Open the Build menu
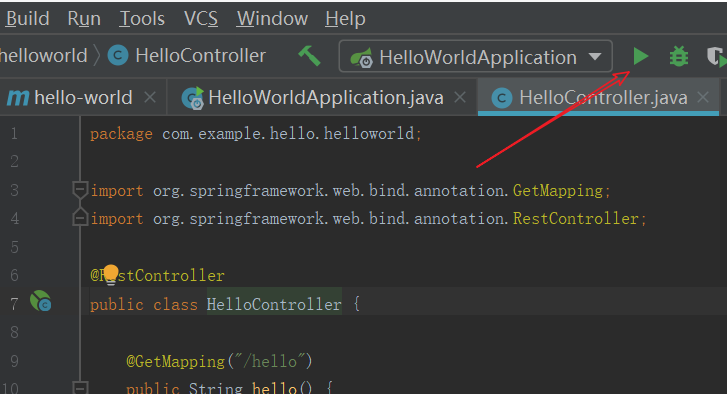Screen dimensions: 727x394 click(x=27, y=19)
